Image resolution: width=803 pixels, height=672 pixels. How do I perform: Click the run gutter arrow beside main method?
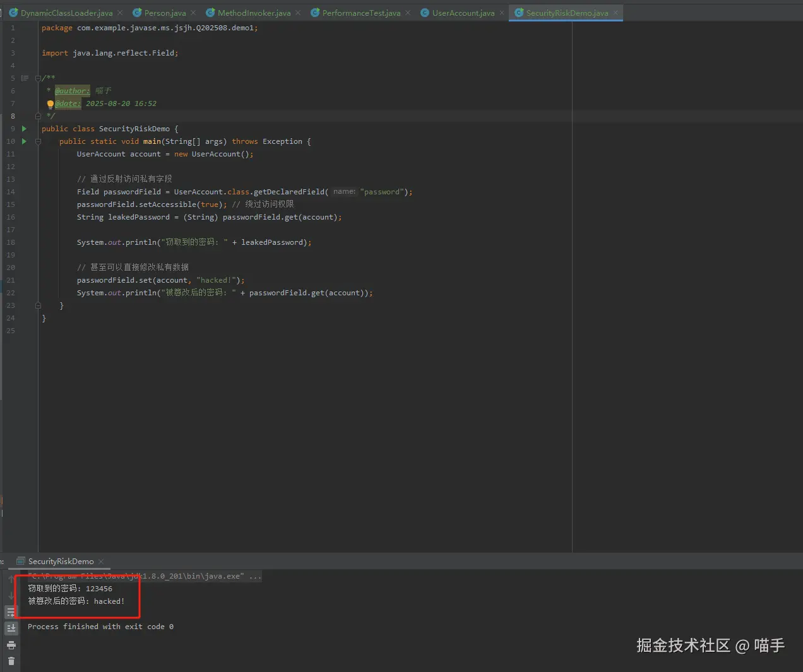24,141
